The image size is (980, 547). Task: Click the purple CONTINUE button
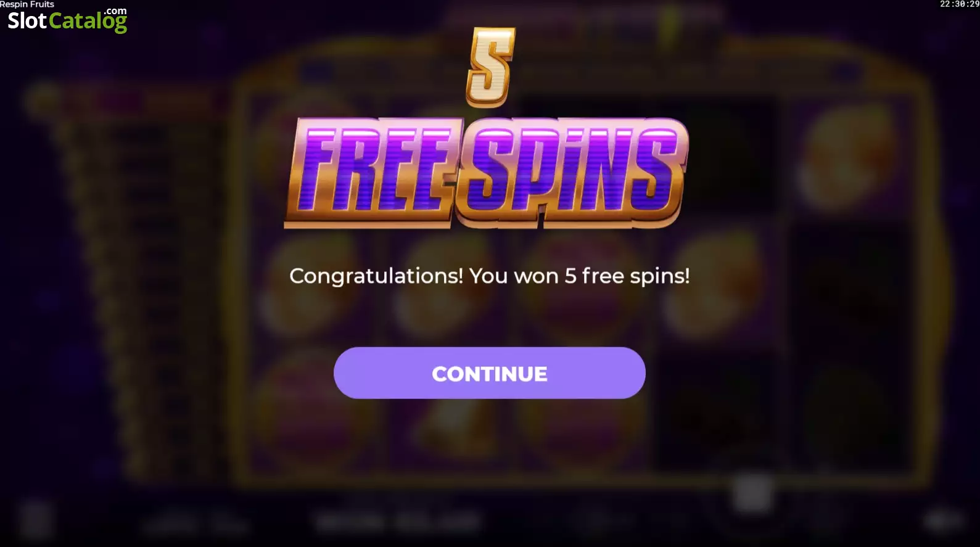[489, 373]
